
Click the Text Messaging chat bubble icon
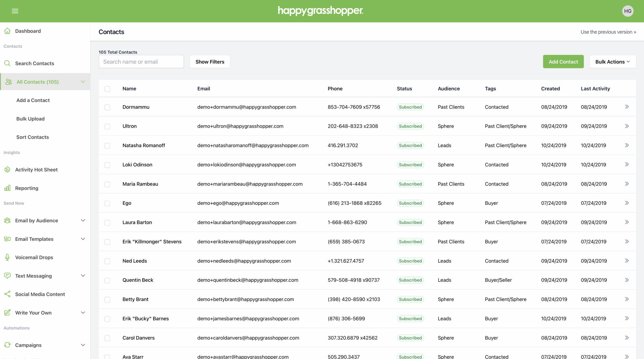[x=7, y=276]
